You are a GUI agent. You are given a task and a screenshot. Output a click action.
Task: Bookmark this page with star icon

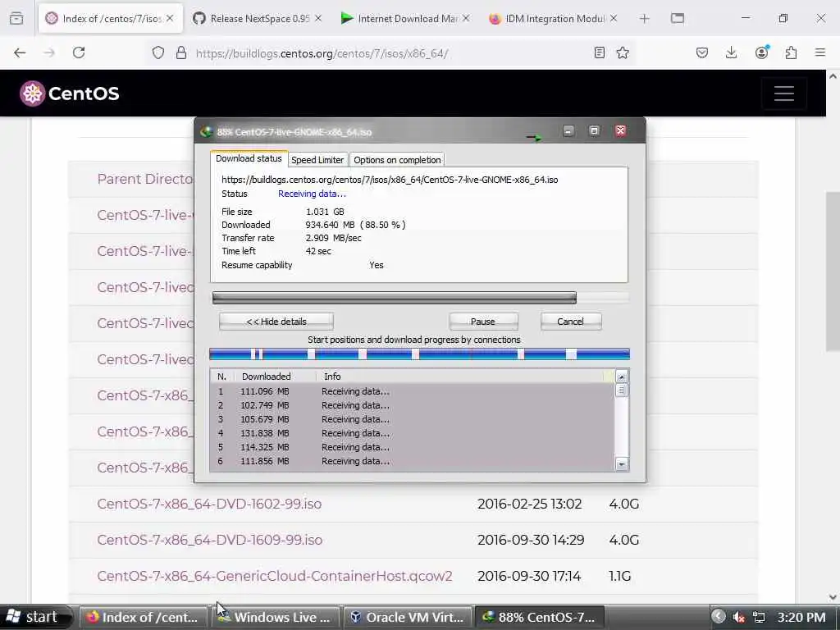[623, 52]
